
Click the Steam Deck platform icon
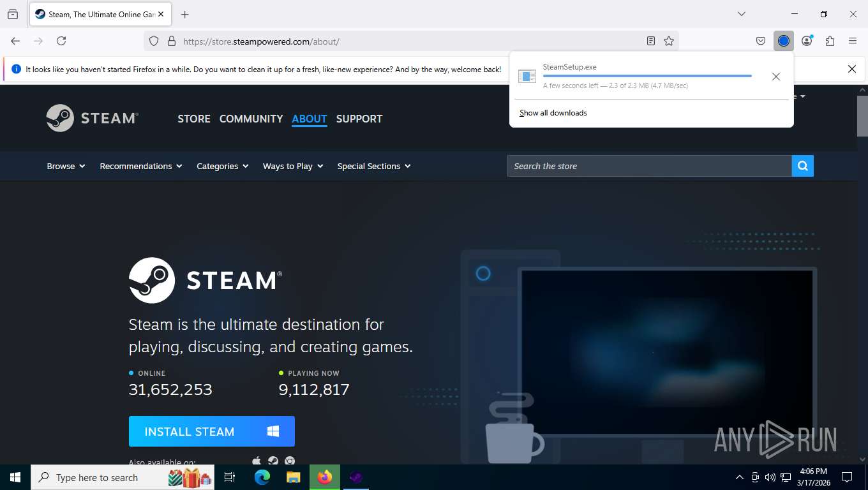[x=273, y=461]
